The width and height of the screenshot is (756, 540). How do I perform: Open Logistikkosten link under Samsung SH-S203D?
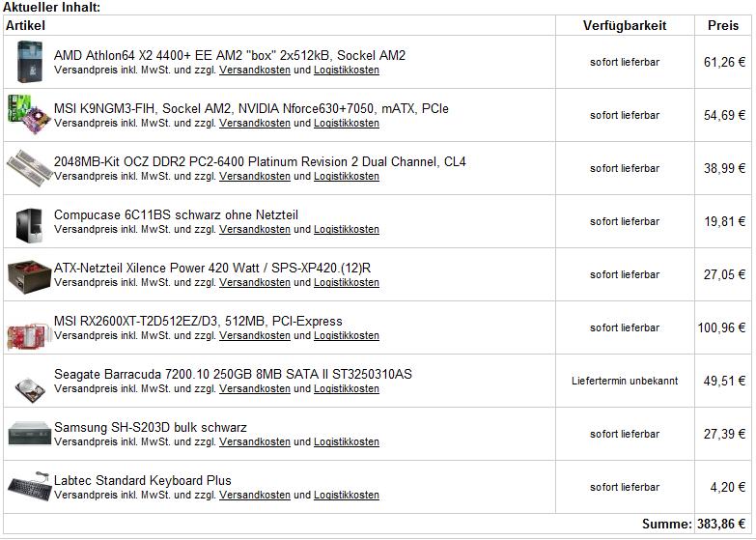point(347,441)
